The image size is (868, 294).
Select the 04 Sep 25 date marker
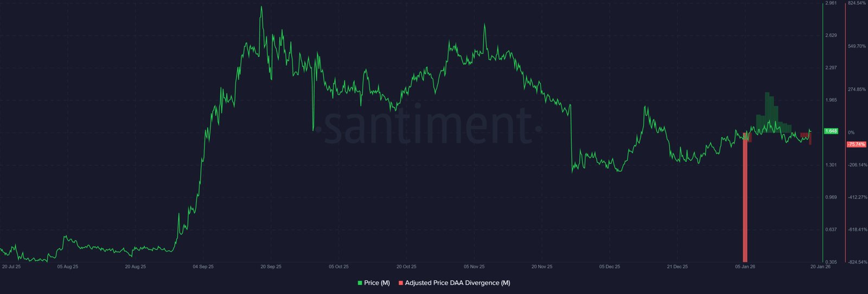203,267
